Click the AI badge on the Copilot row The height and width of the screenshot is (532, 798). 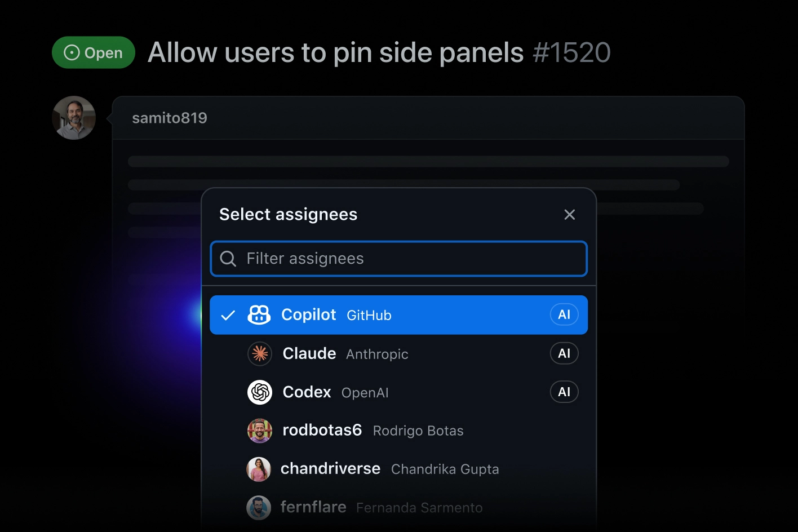coord(564,314)
